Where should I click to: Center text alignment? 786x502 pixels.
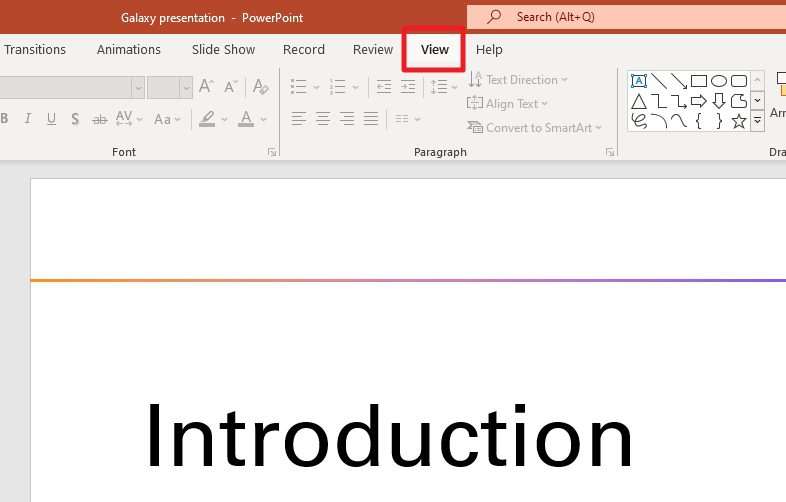click(x=323, y=119)
